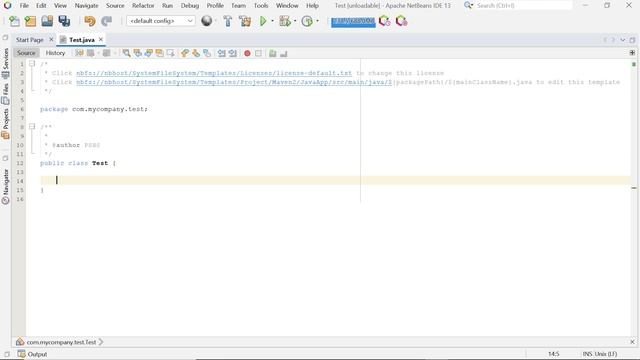Click the Debug Project icon
Image resolution: width=640 pixels, height=360 pixels.
coord(284,21)
